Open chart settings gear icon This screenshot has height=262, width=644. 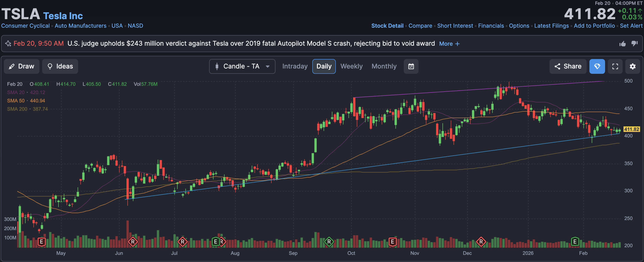point(632,66)
